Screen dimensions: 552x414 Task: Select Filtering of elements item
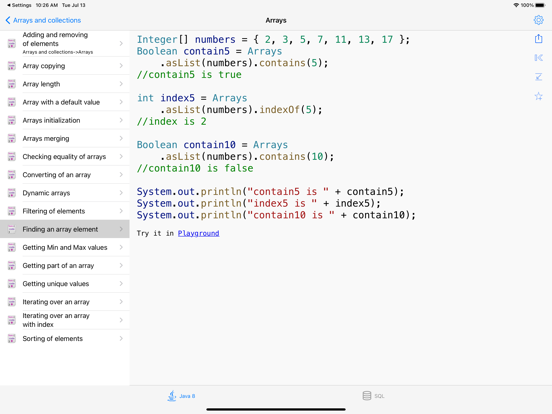(65, 211)
